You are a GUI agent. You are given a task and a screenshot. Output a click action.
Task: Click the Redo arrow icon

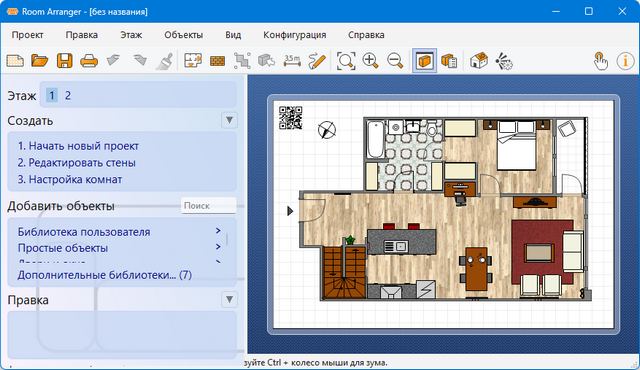tap(140, 60)
